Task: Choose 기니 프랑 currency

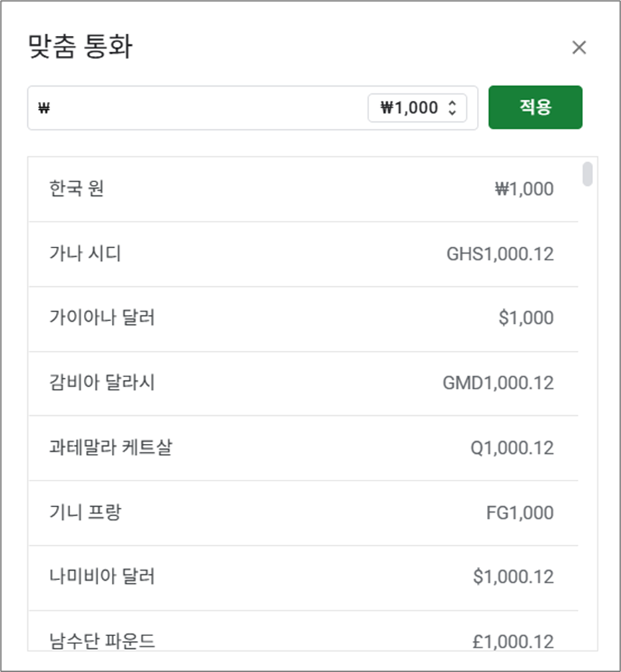Action: [x=303, y=513]
